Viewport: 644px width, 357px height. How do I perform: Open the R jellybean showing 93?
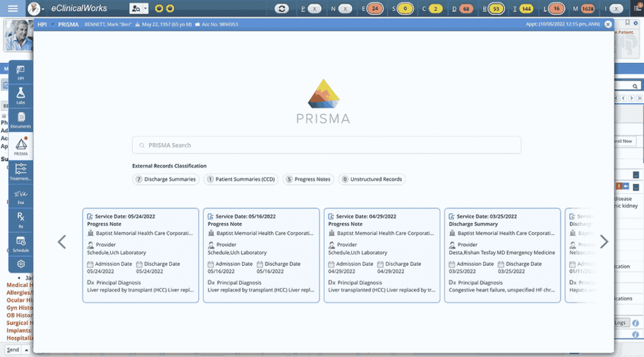pyautogui.click(x=496, y=9)
